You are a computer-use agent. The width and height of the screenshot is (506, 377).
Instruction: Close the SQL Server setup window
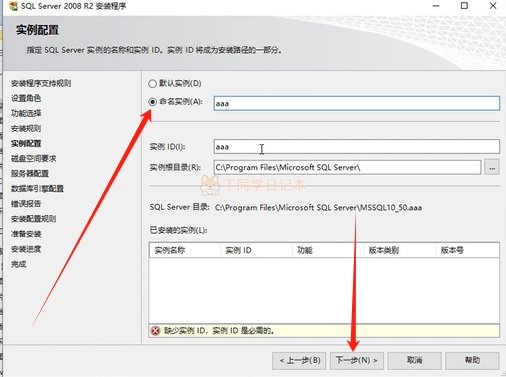coord(493,6)
